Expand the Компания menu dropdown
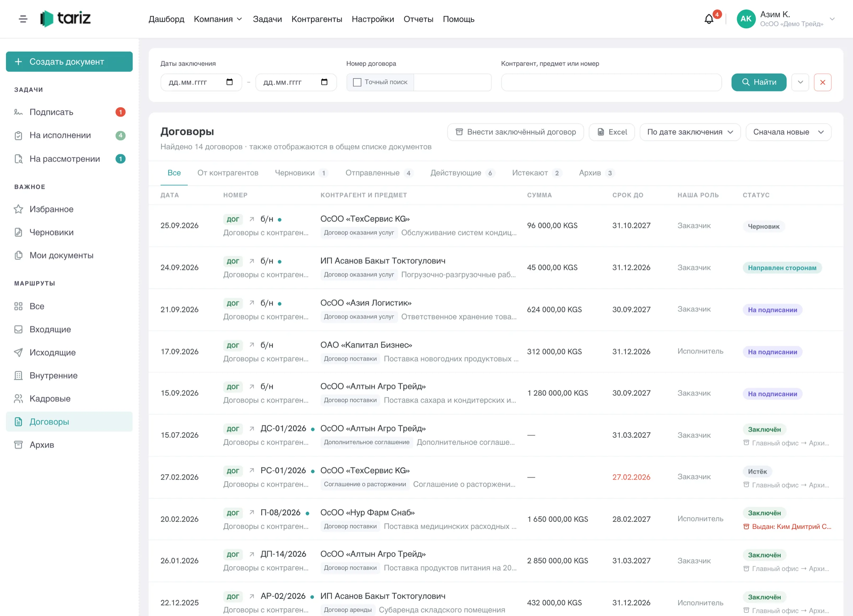This screenshot has width=853, height=616. coord(218,19)
